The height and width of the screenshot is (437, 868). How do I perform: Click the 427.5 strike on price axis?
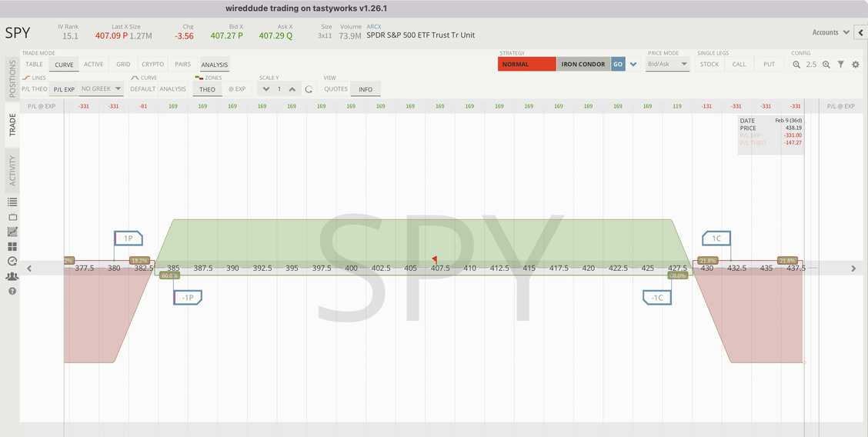pyautogui.click(x=678, y=269)
